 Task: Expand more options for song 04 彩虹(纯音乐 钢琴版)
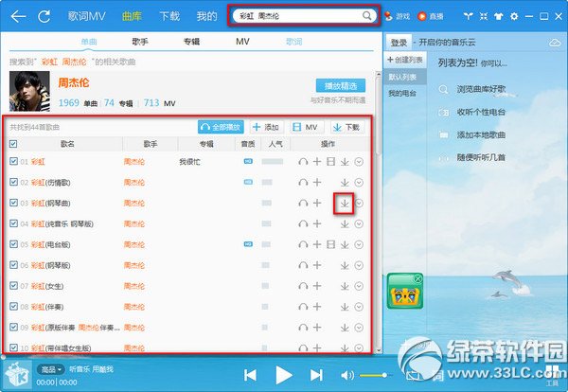[x=359, y=223]
